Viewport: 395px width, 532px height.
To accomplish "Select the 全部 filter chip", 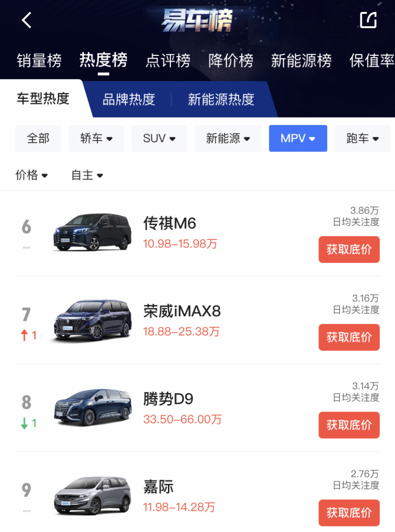I will (x=39, y=138).
